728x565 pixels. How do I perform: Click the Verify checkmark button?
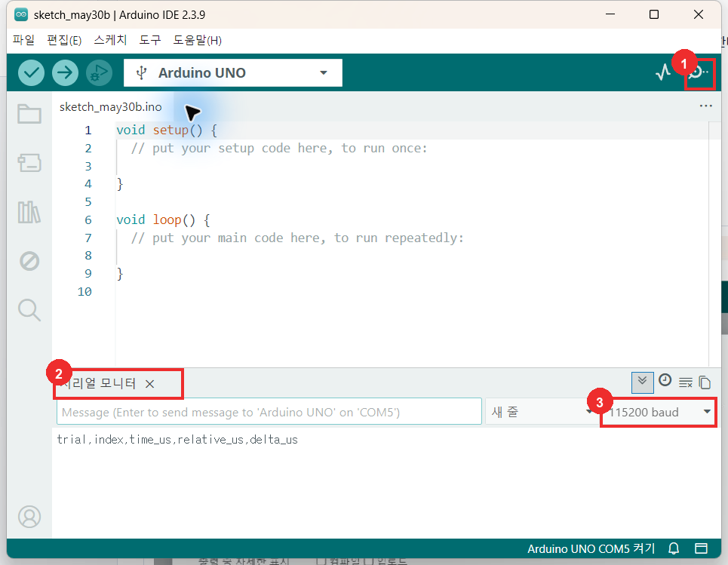(31, 73)
